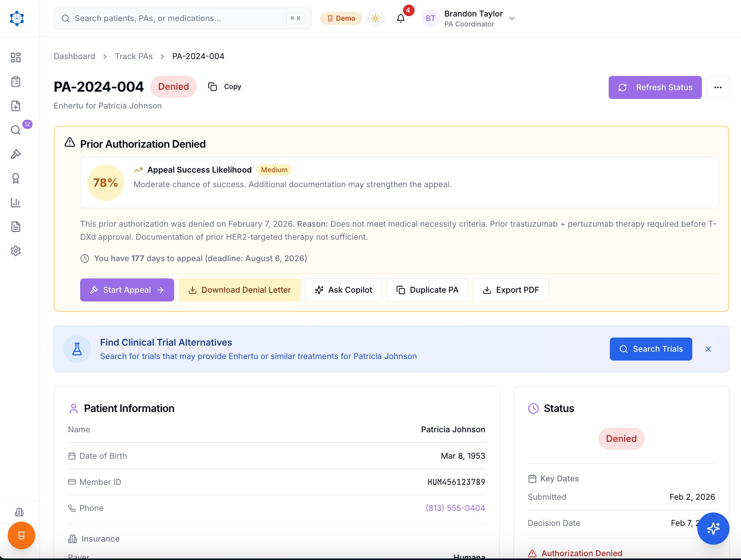Click the bar chart analytics sidebar icon
The height and width of the screenshot is (560, 741).
[x=16, y=203]
